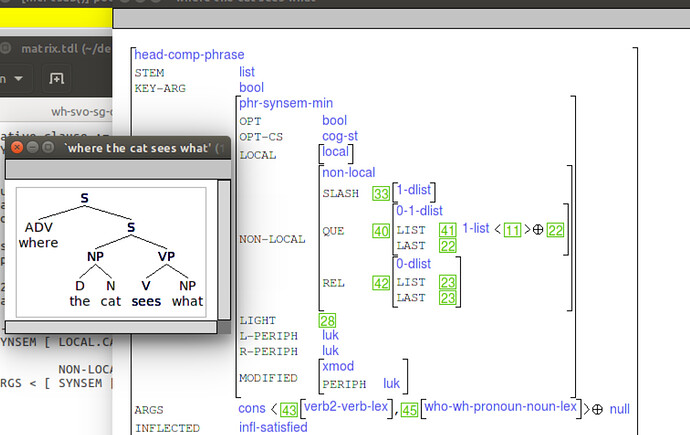Click the infl-satisfied value of INFLECTED
The image size is (690, 435).
[273, 427]
